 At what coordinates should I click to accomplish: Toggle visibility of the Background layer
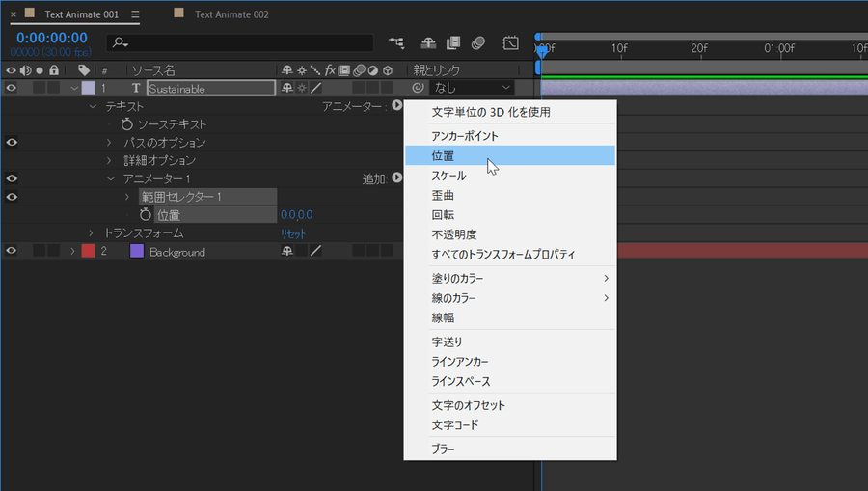(12, 252)
